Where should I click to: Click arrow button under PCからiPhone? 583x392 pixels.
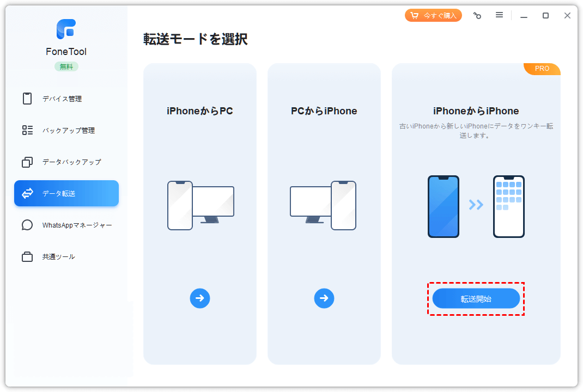[x=324, y=298]
